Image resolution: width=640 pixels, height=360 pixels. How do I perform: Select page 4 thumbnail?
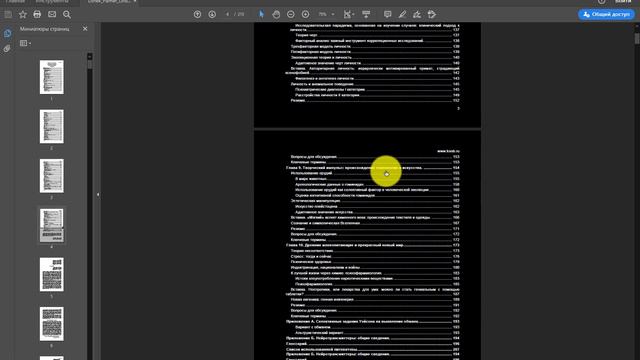click(51, 225)
